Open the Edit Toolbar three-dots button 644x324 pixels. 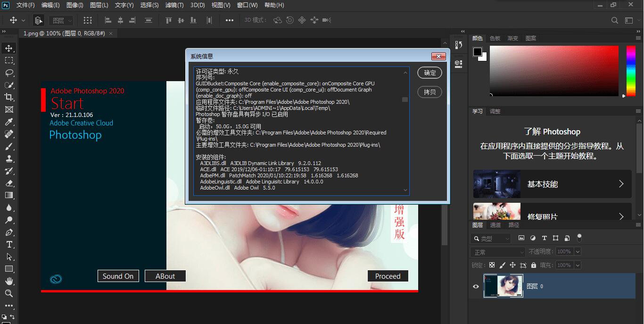[9, 306]
